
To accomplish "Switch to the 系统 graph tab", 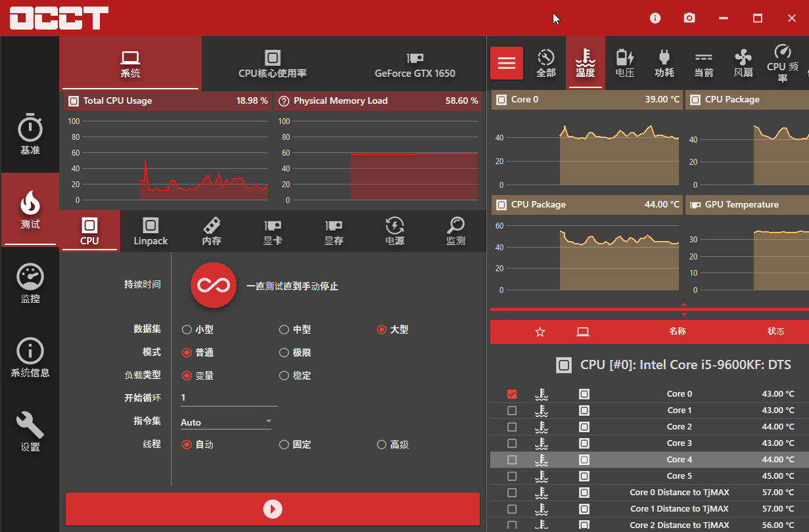I will [x=130, y=64].
